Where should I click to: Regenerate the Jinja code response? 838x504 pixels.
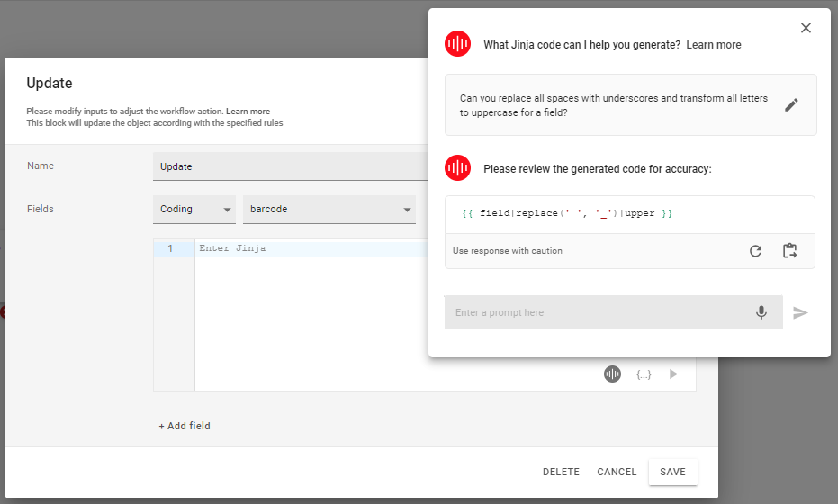[x=756, y=251]
